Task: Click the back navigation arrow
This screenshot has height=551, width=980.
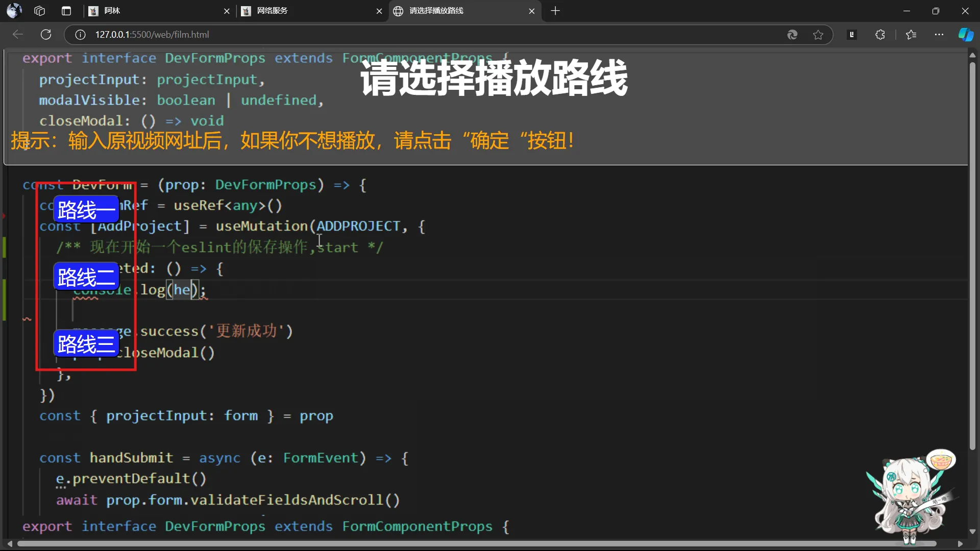Action: tap(18, 34)
